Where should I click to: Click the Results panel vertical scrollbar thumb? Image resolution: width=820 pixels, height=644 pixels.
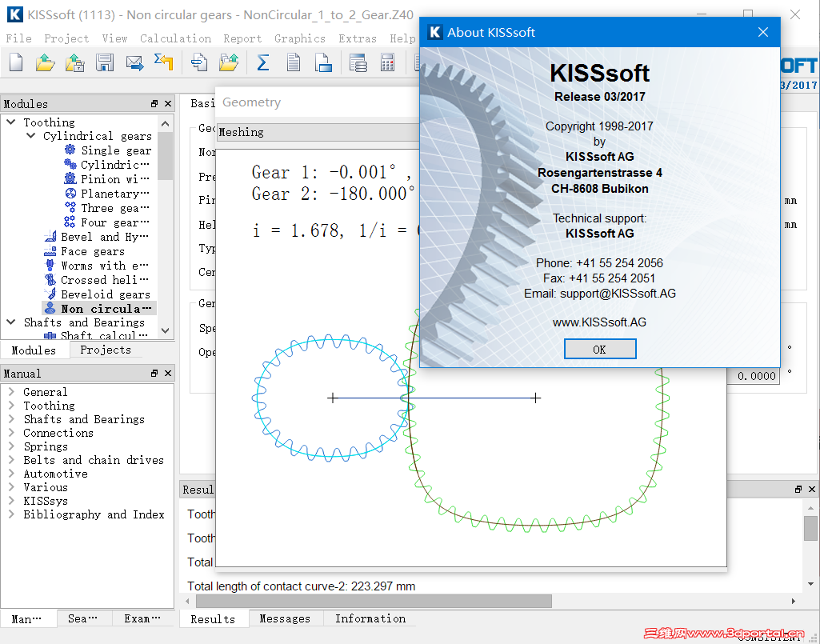pyautogui.click(x=810, y=528)
